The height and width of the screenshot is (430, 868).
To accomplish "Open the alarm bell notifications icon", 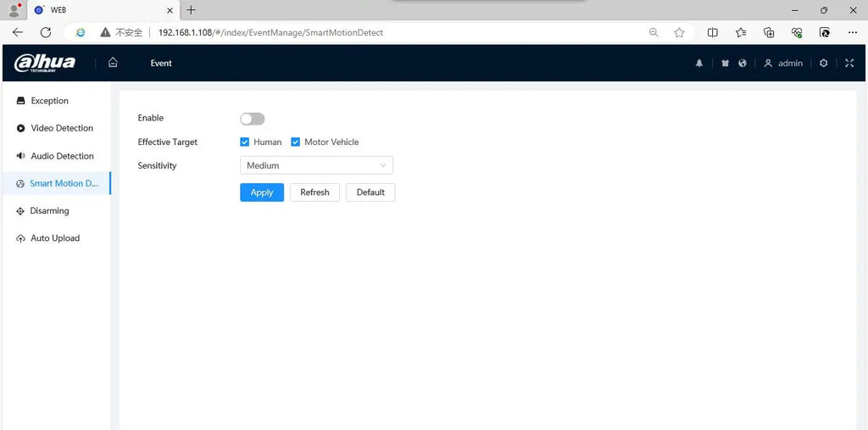I will tap(699, 64).
